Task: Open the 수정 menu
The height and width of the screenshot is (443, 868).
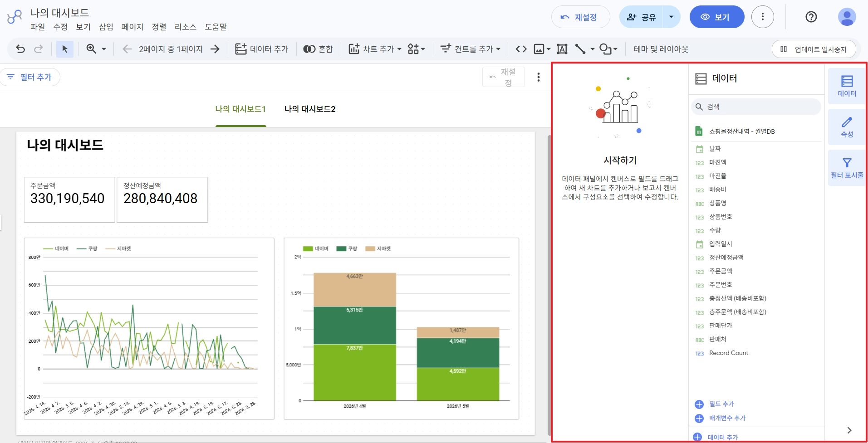Action: [60, 27]
